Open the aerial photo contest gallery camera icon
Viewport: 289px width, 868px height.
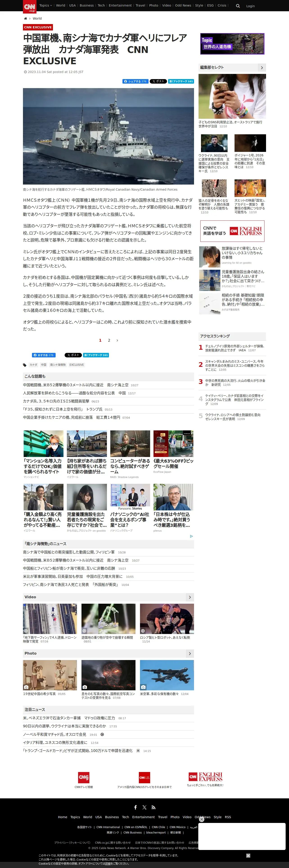(85, 687)
